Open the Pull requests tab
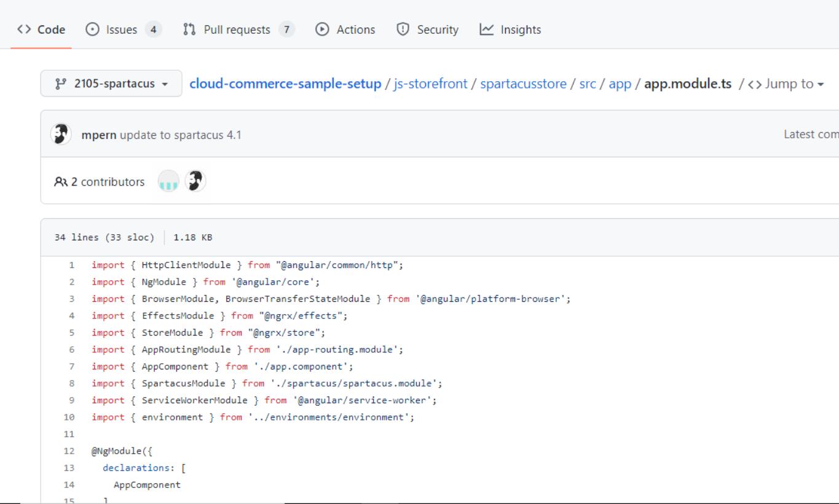Screen dimensions: 839x504 (x=238, y=30)
